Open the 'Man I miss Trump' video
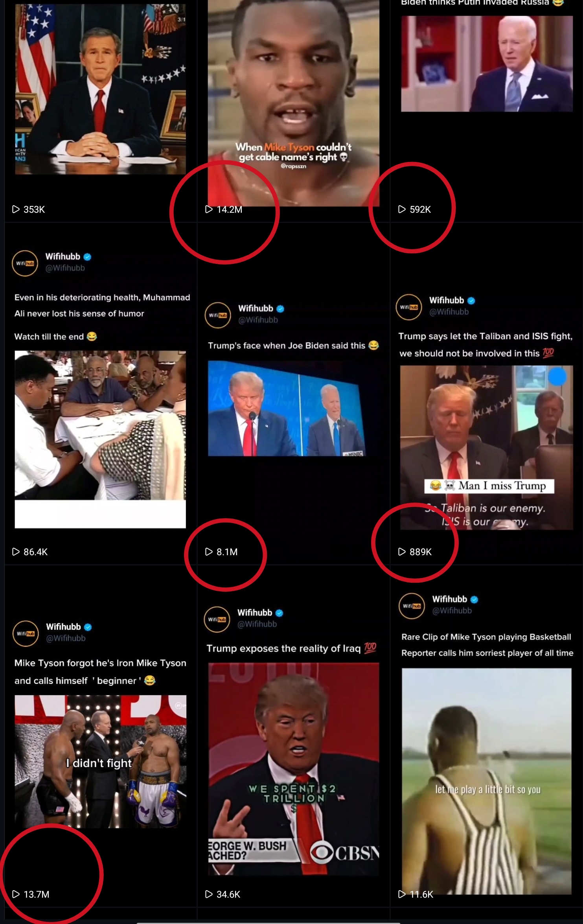The height and width of the screenshot is (924, 583). coord(486,447)
